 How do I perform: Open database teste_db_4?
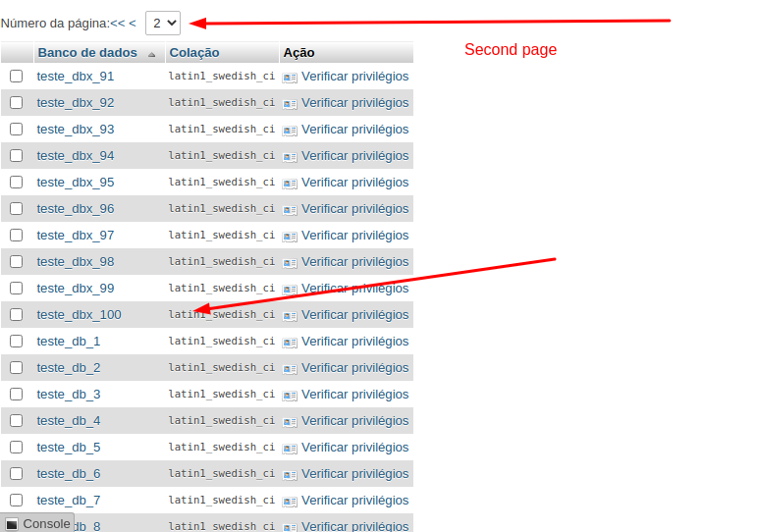tap(69, 421)
